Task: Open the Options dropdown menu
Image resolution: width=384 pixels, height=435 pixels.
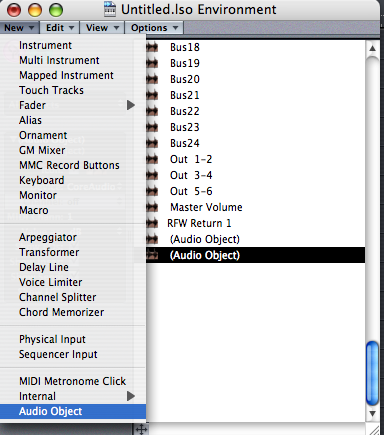Action: (x=154, y=28)
